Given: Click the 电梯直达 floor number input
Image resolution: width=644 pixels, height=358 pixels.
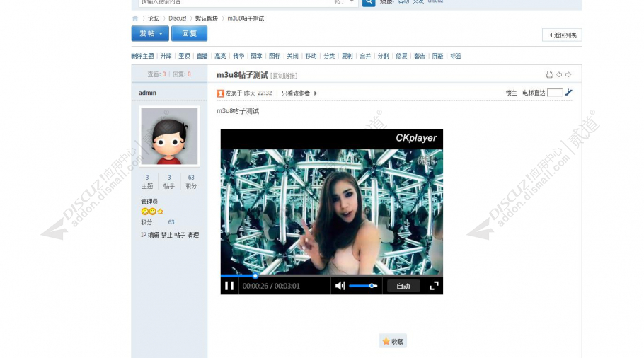Looking at the screenshot, I should tap(555, 93).
